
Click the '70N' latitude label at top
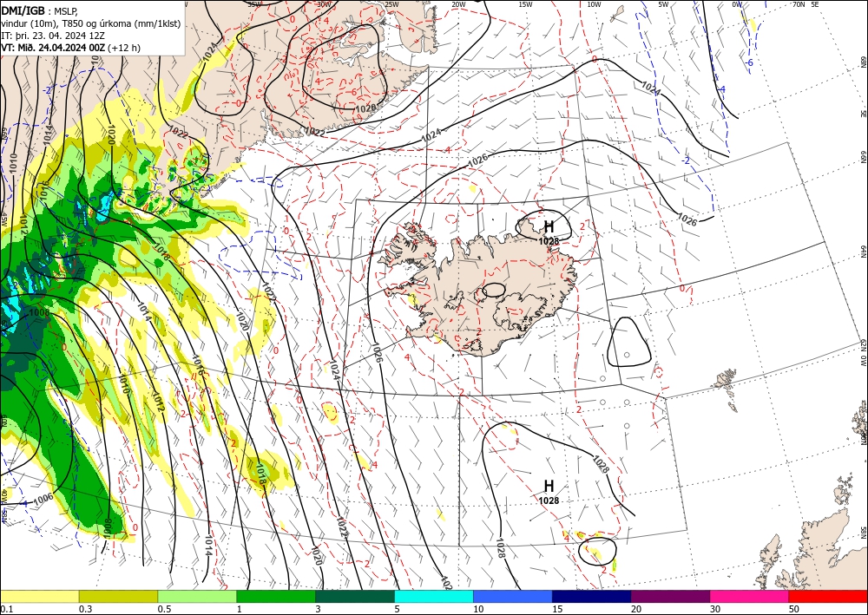(799, 4)
